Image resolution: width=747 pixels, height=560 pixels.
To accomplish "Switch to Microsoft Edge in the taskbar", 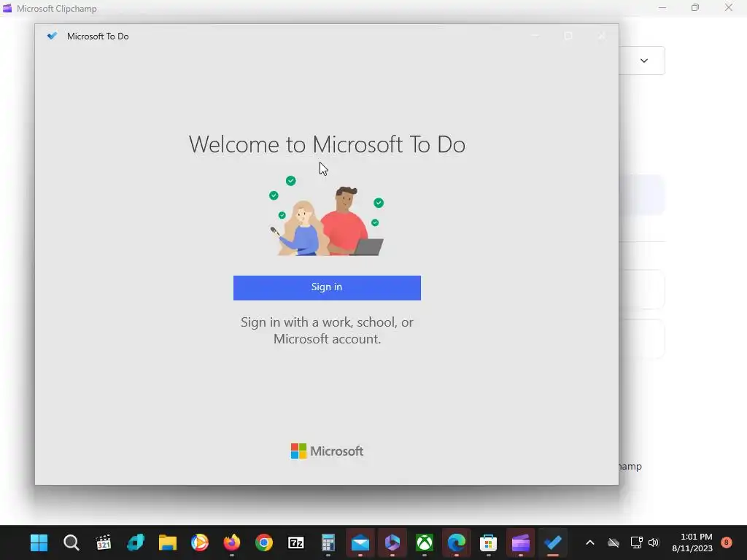I will pos(457,542).
